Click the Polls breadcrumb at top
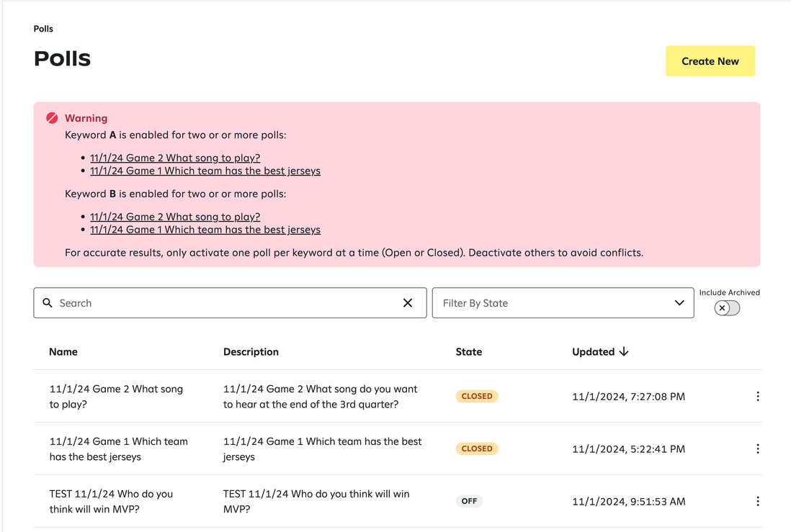This screenshot has height=532, width=791. 43,29
